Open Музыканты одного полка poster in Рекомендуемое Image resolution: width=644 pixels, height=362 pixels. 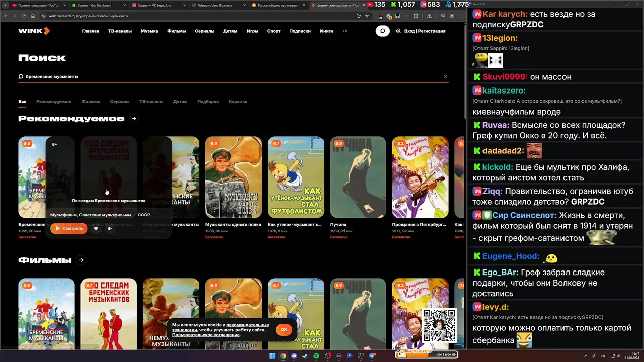coord(233,177)
